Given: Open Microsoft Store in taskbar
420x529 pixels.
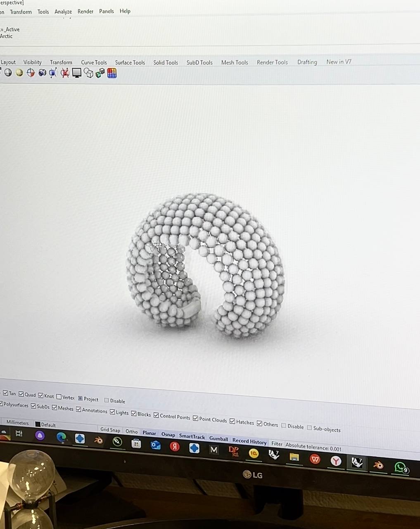Looking at the screenshot, I should pos(136,443).
